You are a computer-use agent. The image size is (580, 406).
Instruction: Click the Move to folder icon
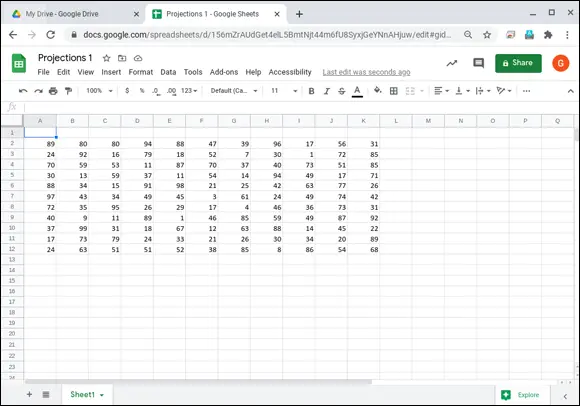122,58
